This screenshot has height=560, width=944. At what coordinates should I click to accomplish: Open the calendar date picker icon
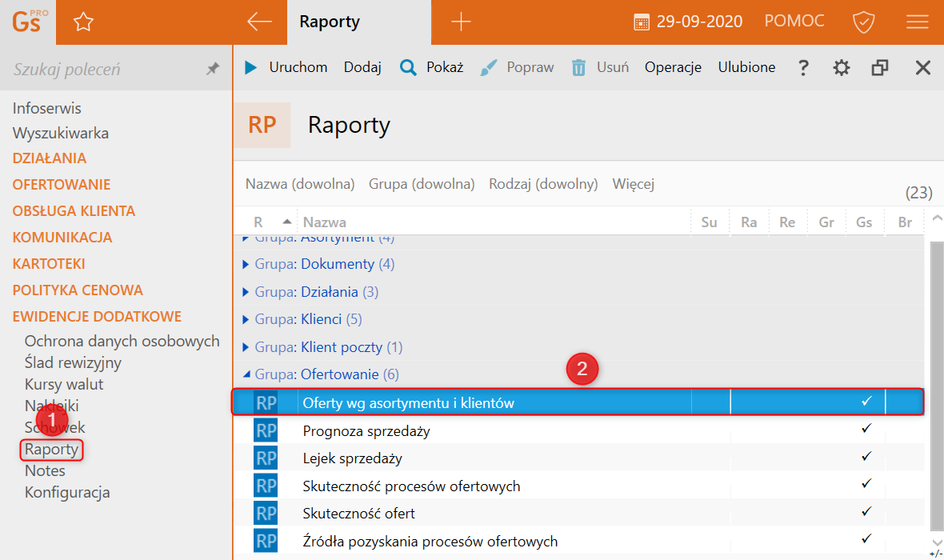click(642, 22)
